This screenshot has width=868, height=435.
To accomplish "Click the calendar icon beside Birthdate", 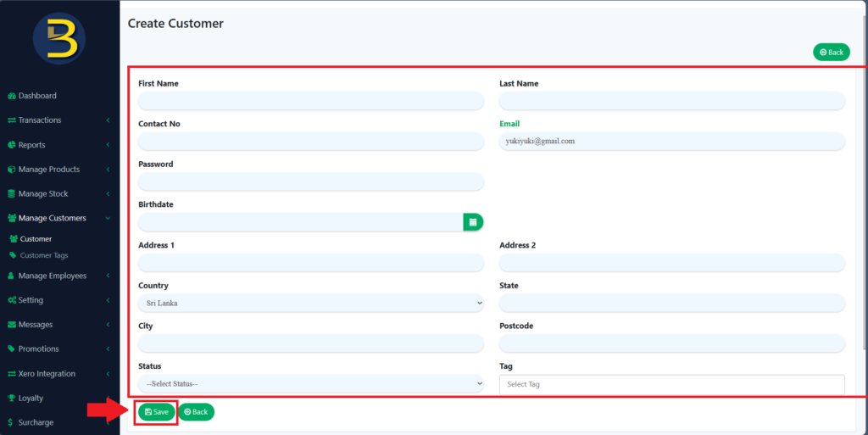I will tap(473, 222).
